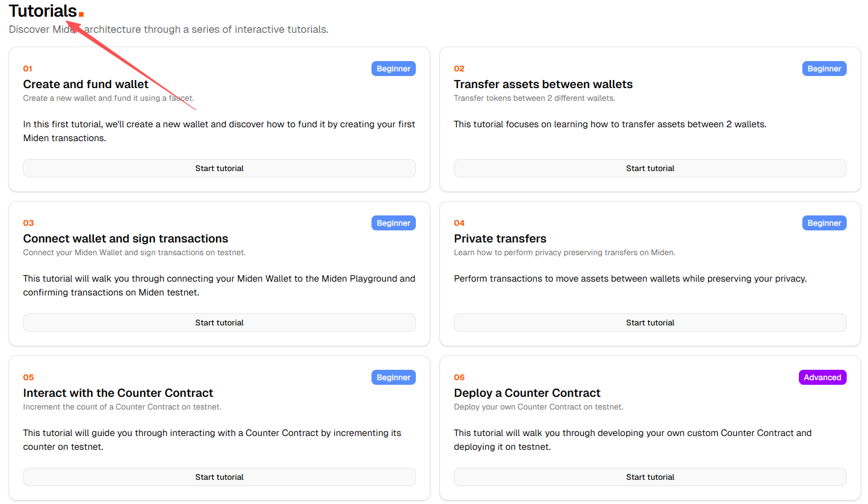
Task: Click the orange square icon beside Tutorials heading
Action: 80,14
